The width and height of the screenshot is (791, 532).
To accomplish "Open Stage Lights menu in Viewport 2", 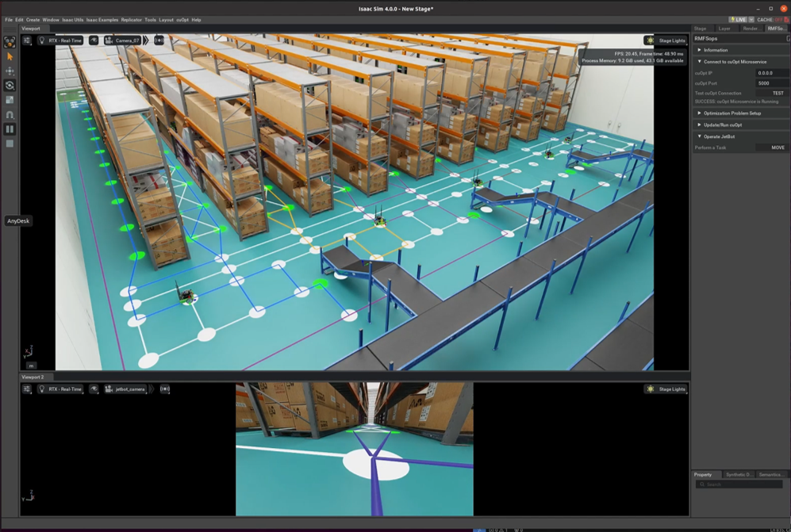I will (x=666, y=388).
